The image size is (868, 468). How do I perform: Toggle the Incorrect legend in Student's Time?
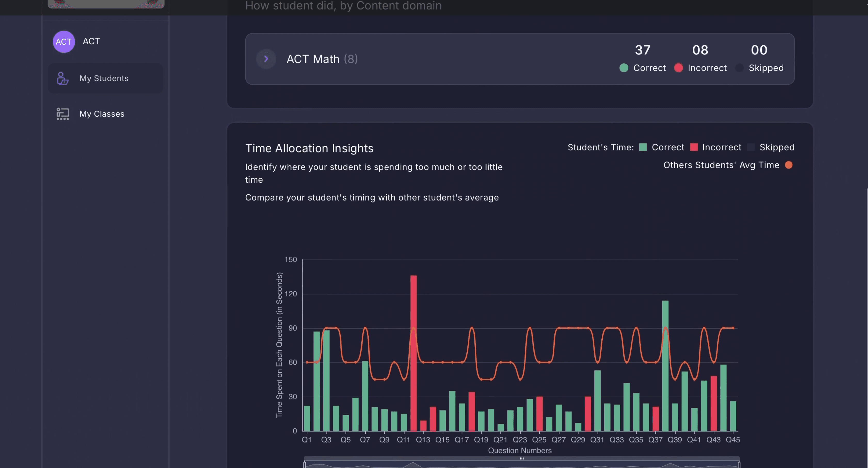(694, 147)
